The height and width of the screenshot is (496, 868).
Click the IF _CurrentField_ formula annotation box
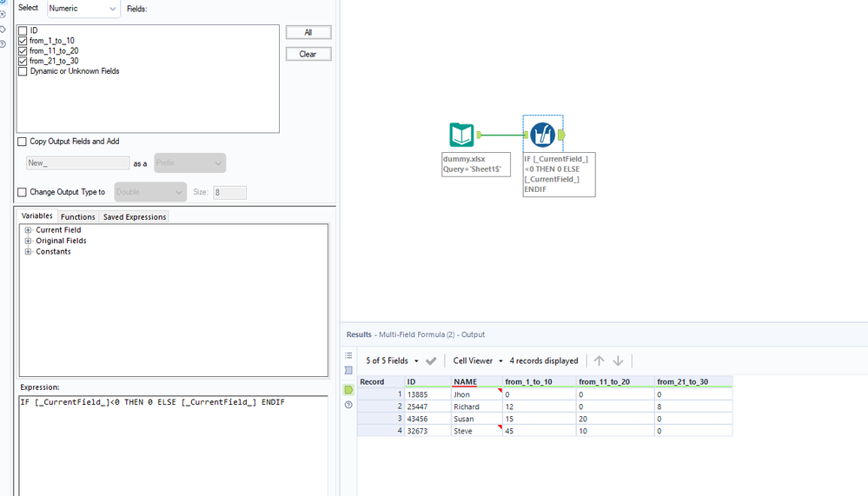click(559, 175)
